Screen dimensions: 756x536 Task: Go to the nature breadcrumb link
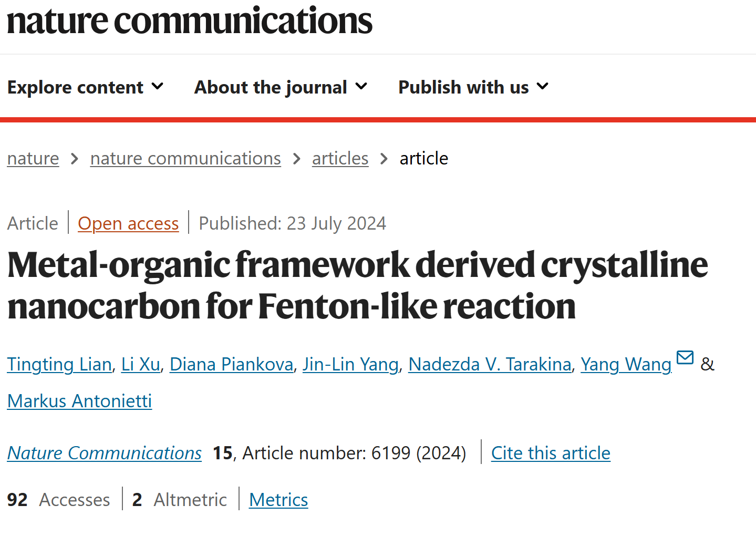click(33, 158)
